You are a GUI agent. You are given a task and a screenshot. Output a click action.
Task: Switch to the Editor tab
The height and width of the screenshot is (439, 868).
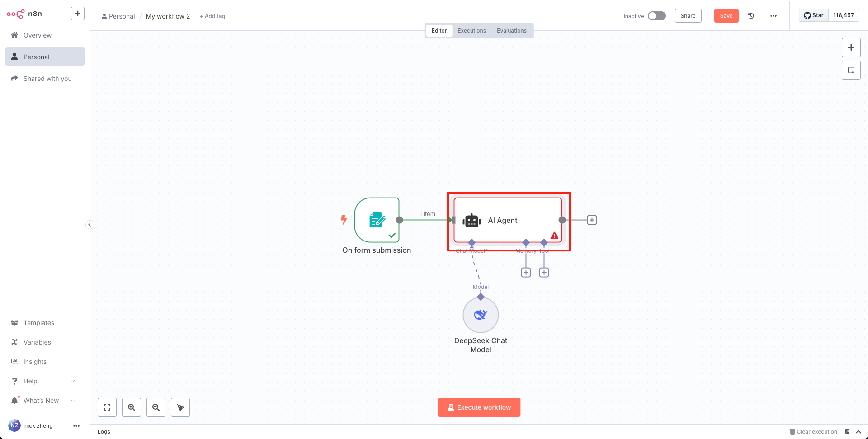(x=439, y=31)
